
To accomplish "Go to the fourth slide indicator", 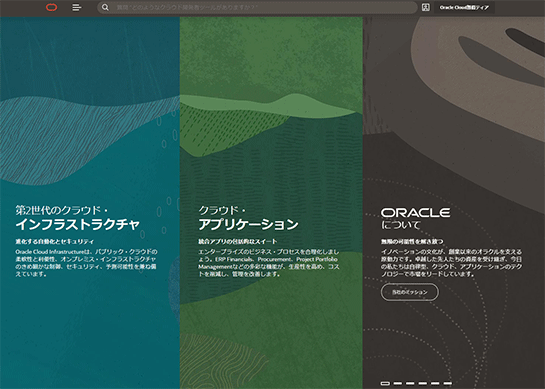I will point(423,383).
